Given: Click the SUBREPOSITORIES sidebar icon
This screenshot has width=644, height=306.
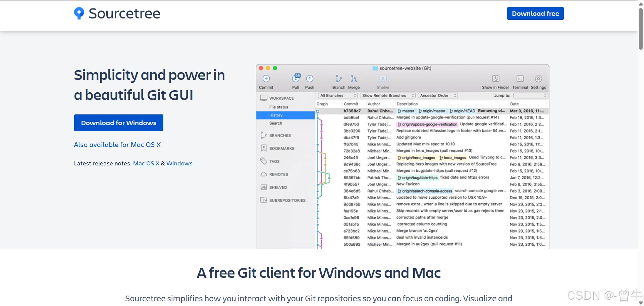Looking at the screenshot, I should (264, 200).
